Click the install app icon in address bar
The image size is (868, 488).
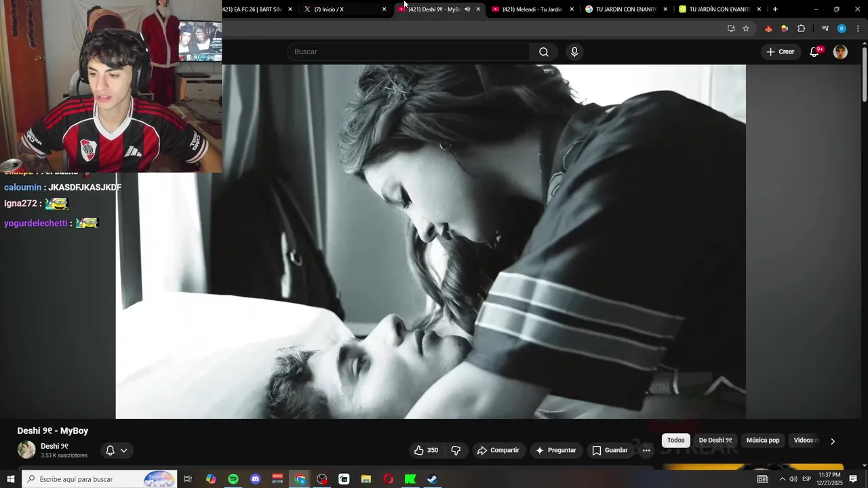(731, 28)
